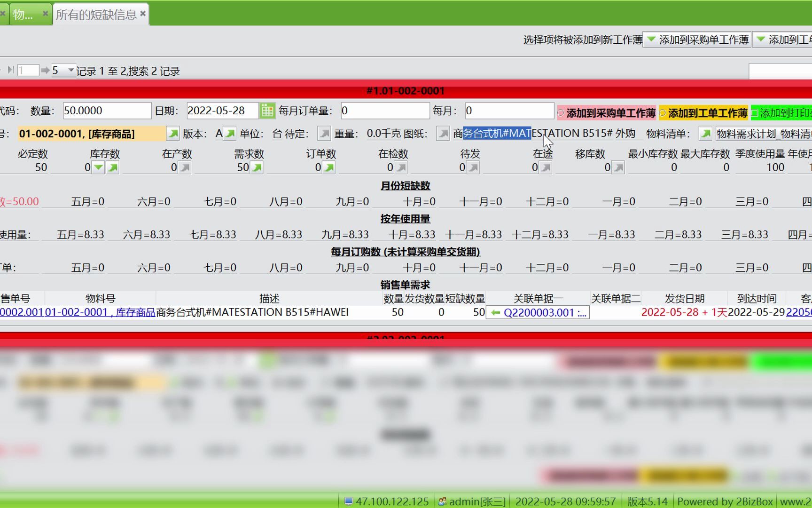
Task: Click the 每月订单量 input field
Action: pos(385,111)
